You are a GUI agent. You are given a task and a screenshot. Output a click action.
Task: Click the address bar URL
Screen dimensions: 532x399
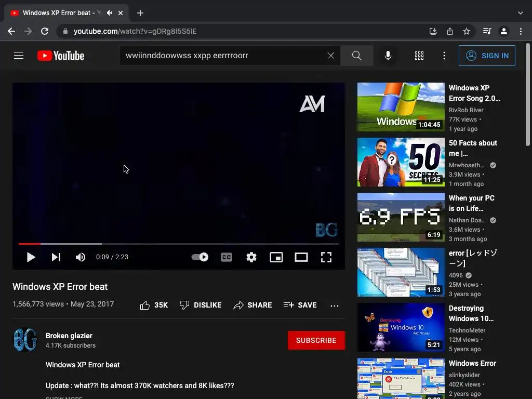pos(135,31)
